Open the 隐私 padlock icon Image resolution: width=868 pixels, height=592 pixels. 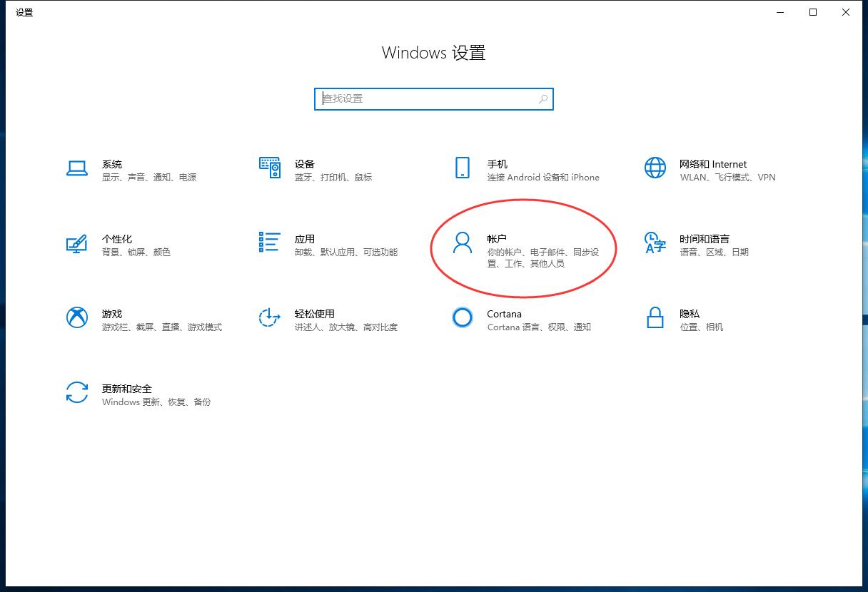pos(655,317)
